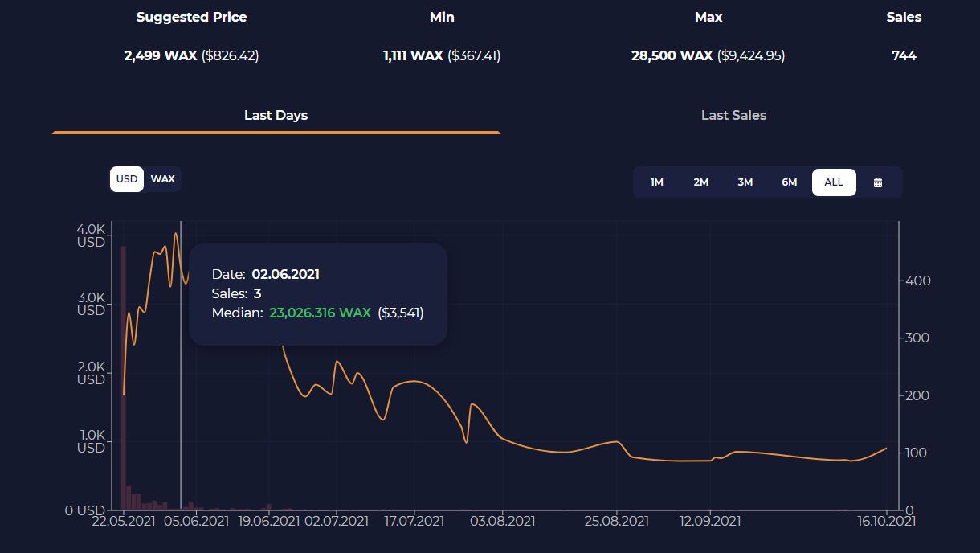Open the Last Sales tab

point(733,115)
